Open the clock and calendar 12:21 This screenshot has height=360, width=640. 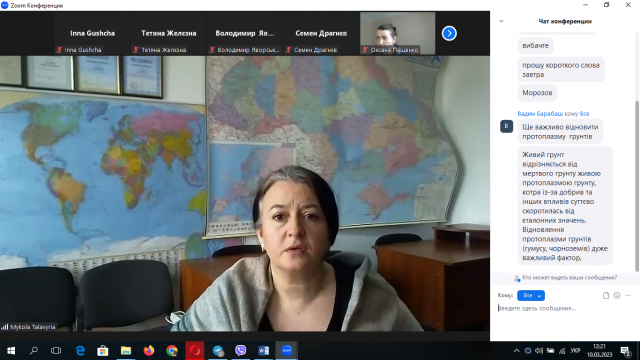[x=599, y=351]
